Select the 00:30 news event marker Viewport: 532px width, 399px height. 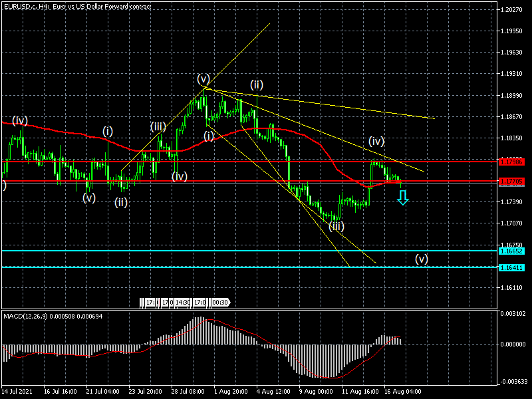(220, 303)
